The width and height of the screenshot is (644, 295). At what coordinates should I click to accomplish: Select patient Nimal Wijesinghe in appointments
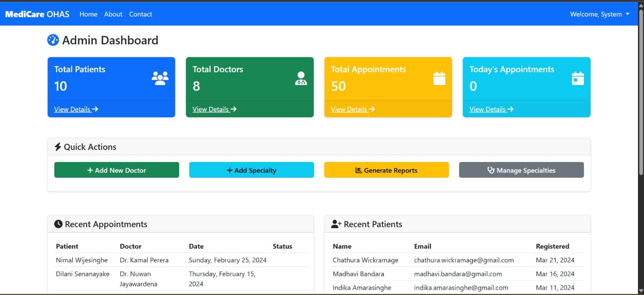coord(82,260)
